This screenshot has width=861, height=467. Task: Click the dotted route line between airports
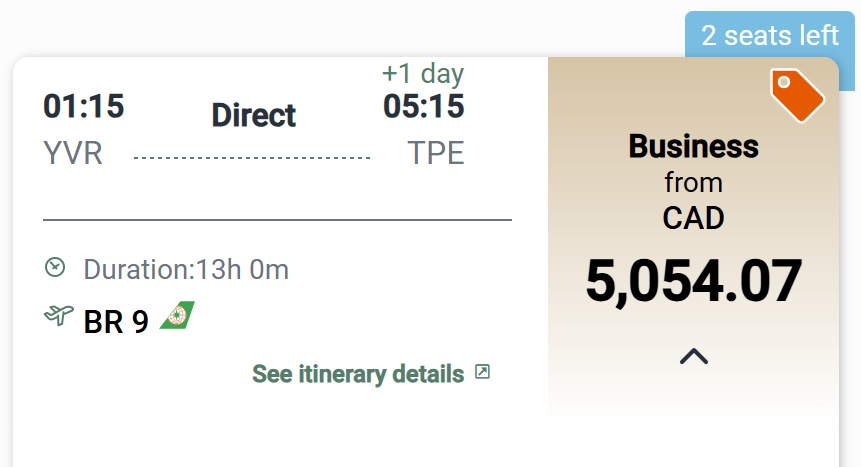point(252,158)
